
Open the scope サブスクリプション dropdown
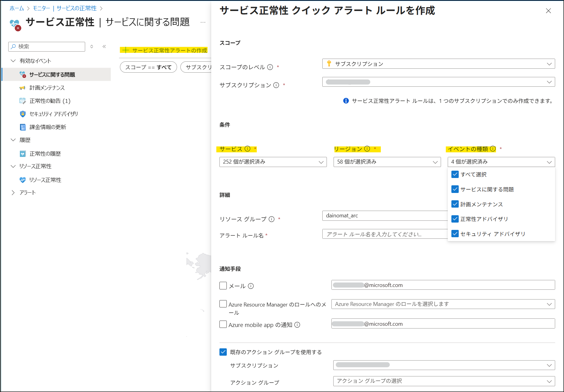point(439,82)
